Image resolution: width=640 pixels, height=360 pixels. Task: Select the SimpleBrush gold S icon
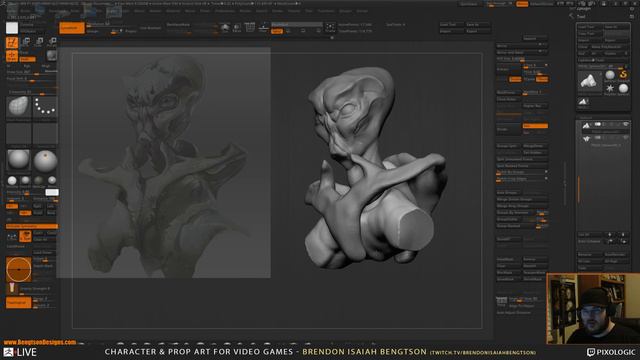coord(623,75)
